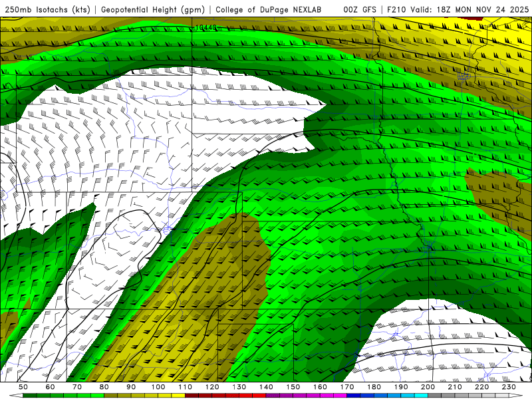Select the dark maroon swatch starting at 110
Image resolution: width=532 pixels, height=399 pixels.
[192, 396]
